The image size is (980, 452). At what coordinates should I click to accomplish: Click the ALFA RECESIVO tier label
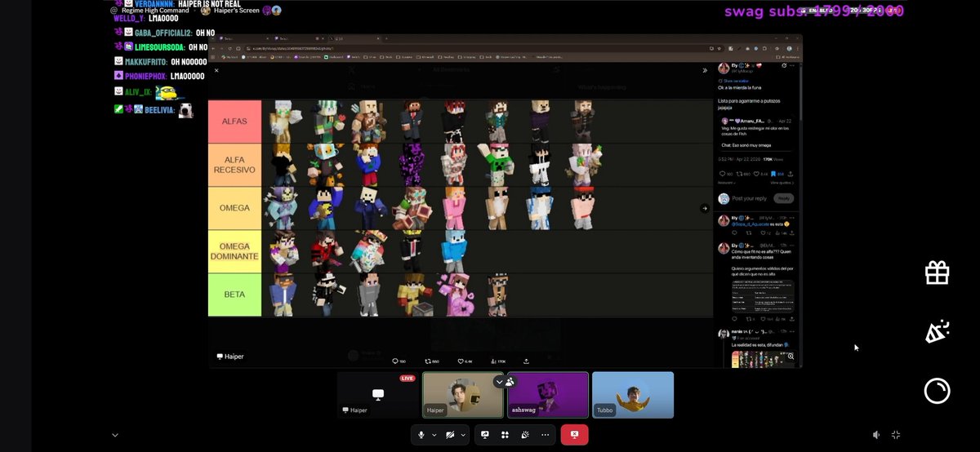coord(234,165)
